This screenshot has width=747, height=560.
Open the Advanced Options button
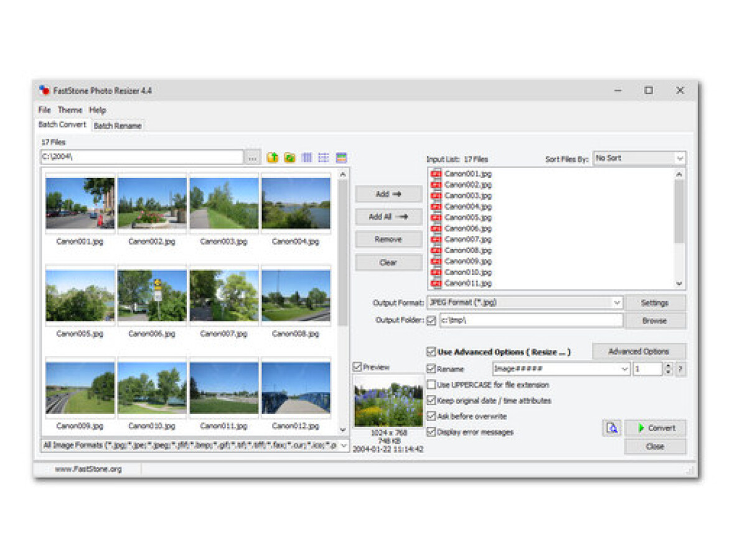click(x=639, y=352)
